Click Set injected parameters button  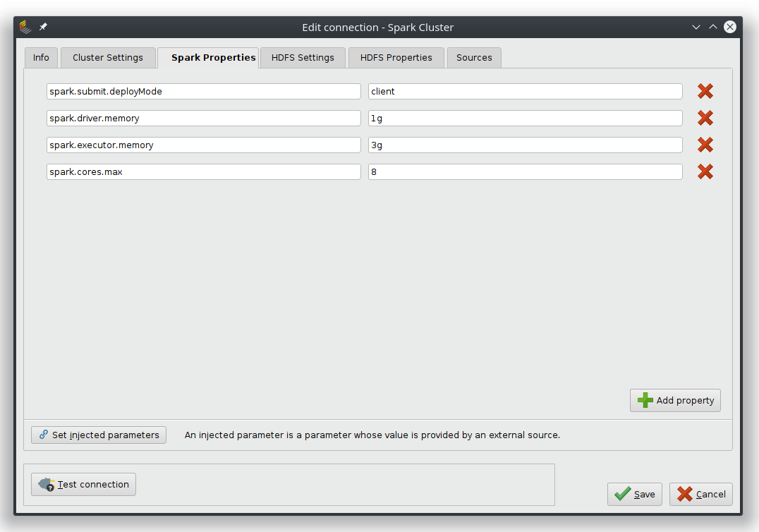click(x=99, y=435)
